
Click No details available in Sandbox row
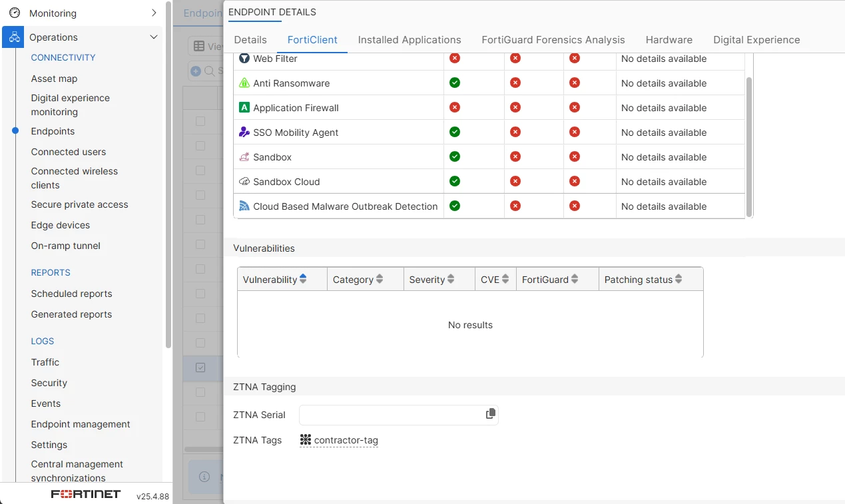[664, 157]
